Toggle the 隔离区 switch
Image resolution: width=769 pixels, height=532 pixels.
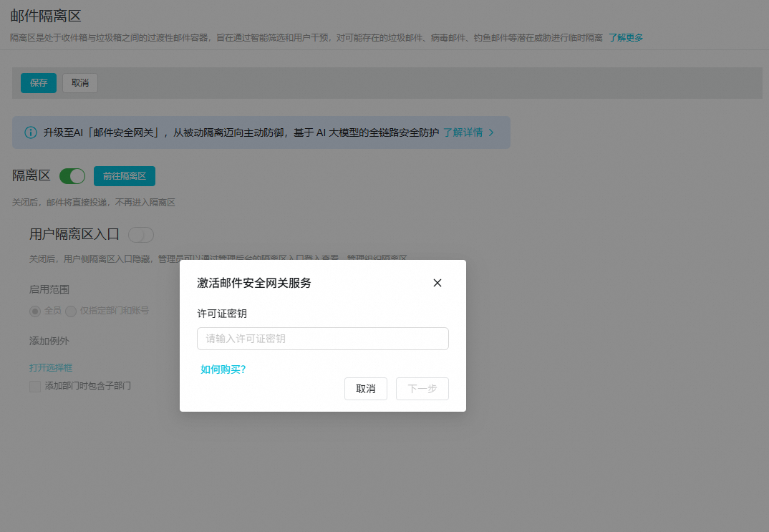pyautogui.click(x=72, y=176)
